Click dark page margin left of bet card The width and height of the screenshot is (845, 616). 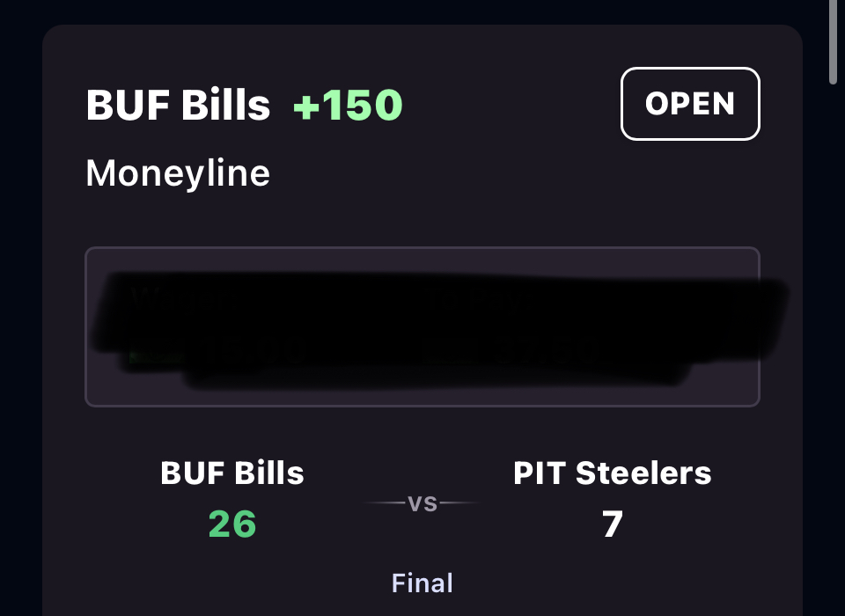click(x=19, y=308)
